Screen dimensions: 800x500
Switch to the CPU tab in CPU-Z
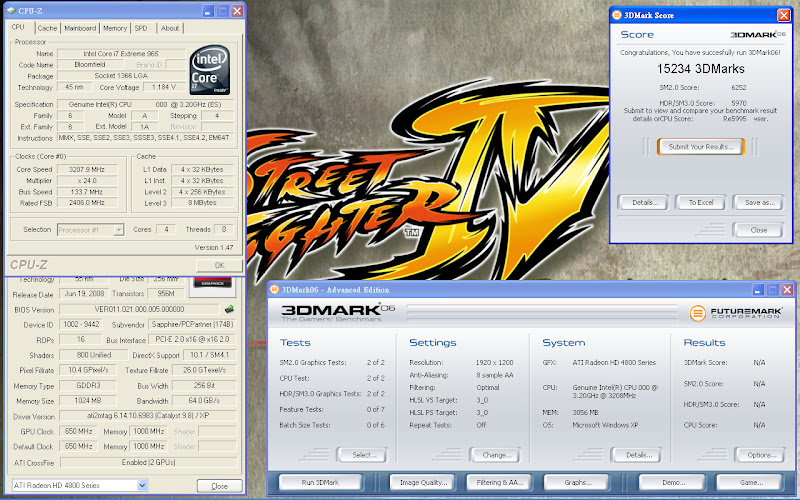click(18, 27)
